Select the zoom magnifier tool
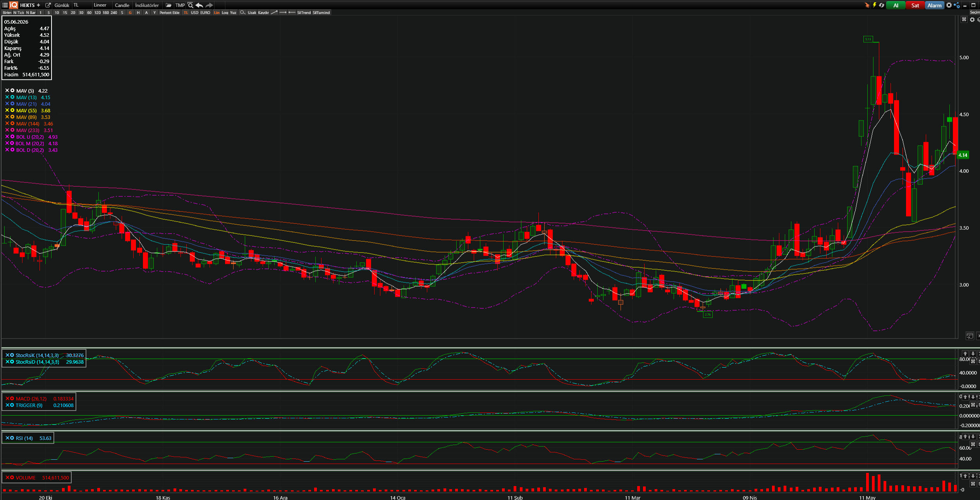This screenshot has height=500, width=980. [242, 12]
